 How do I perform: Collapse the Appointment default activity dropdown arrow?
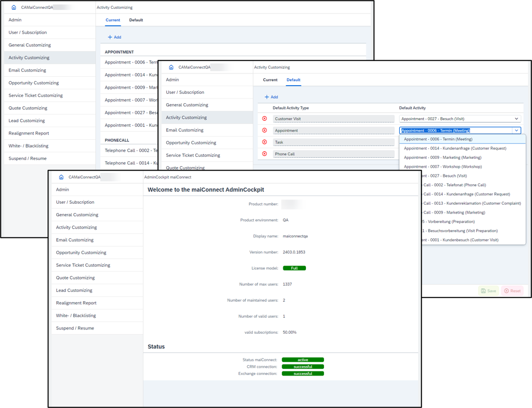[516, 130]
